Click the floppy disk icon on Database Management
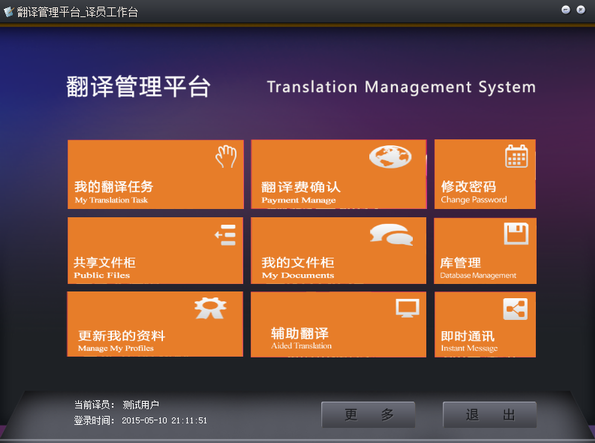595x443 pixels. [516, 234]
